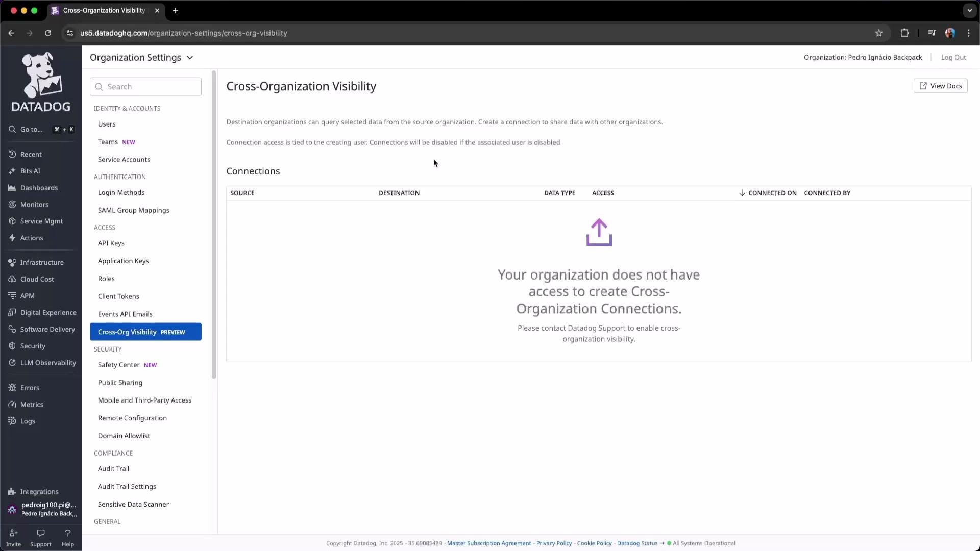Click the Errors bug icon

coord(12,388)
